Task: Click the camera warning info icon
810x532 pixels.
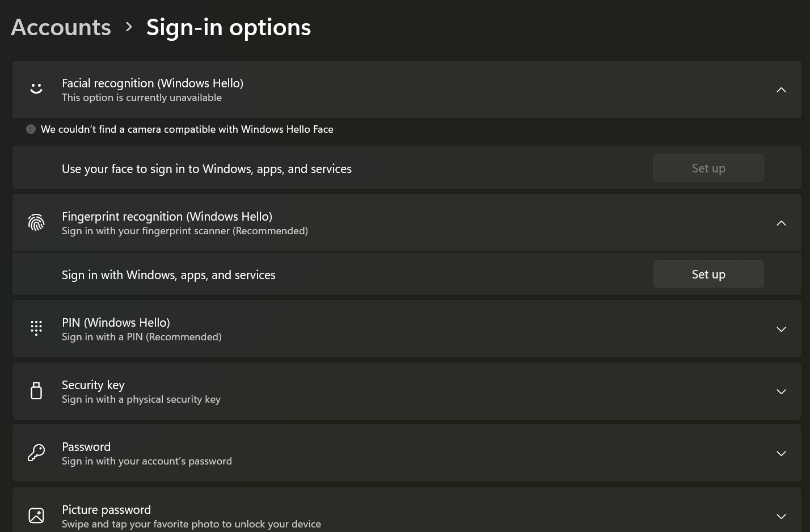Action: (x=31, y=129)
